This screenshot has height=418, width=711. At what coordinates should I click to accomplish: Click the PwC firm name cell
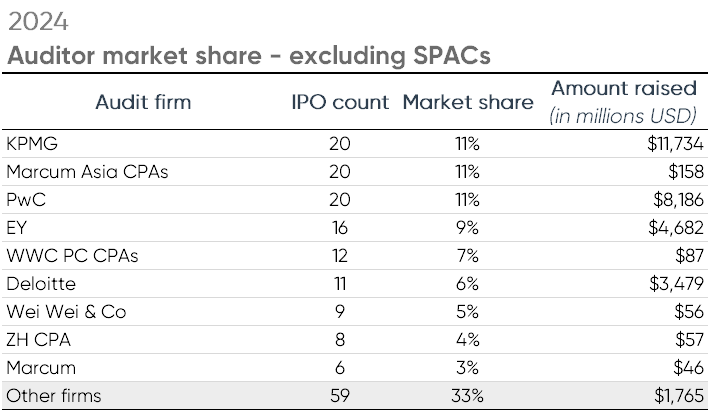click(26, 199)
